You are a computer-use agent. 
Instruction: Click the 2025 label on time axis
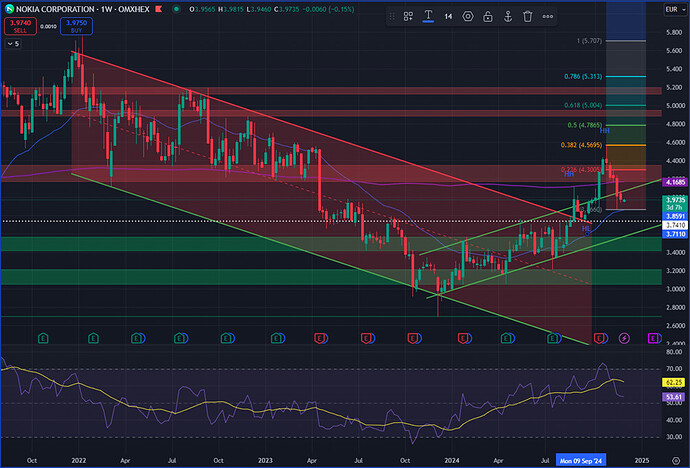pyautogui.click(x=642, y=461)
